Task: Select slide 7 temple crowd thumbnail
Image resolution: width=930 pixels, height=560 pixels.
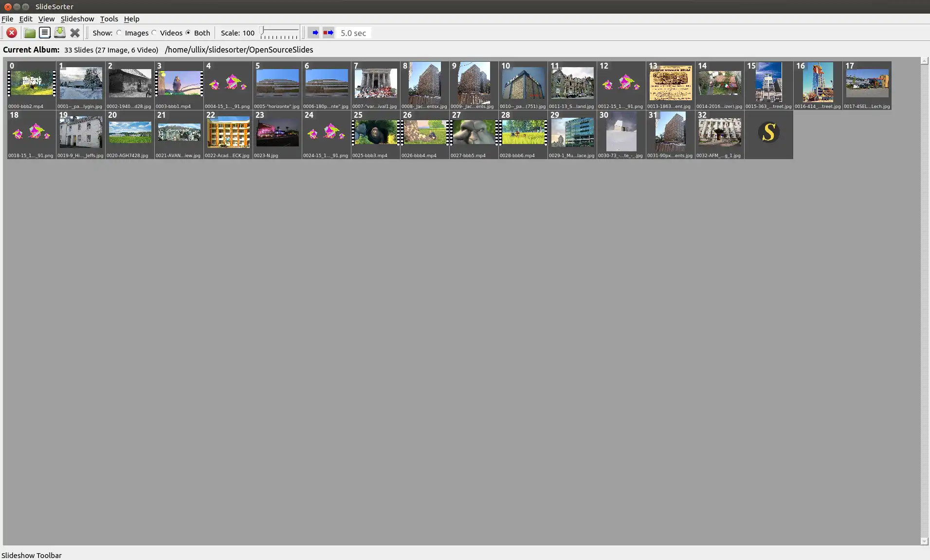Action: pyautogui.click(x=376, y=85)
